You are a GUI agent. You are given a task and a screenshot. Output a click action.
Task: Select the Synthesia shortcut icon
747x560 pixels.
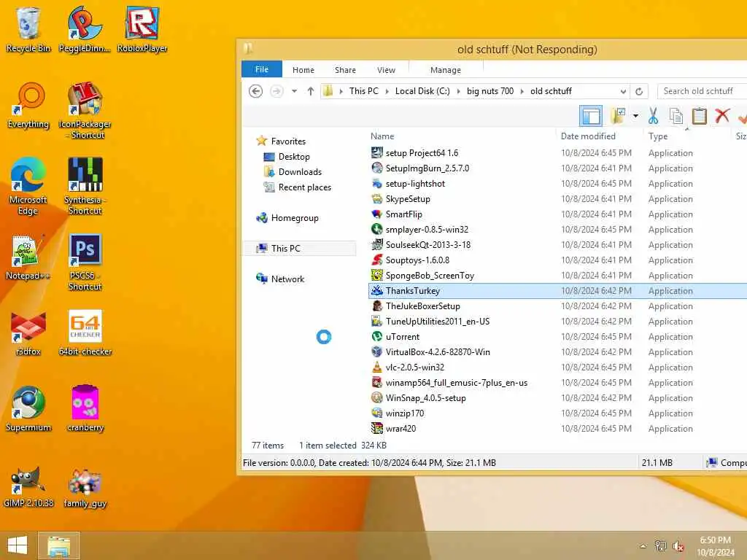click(85, 186)
